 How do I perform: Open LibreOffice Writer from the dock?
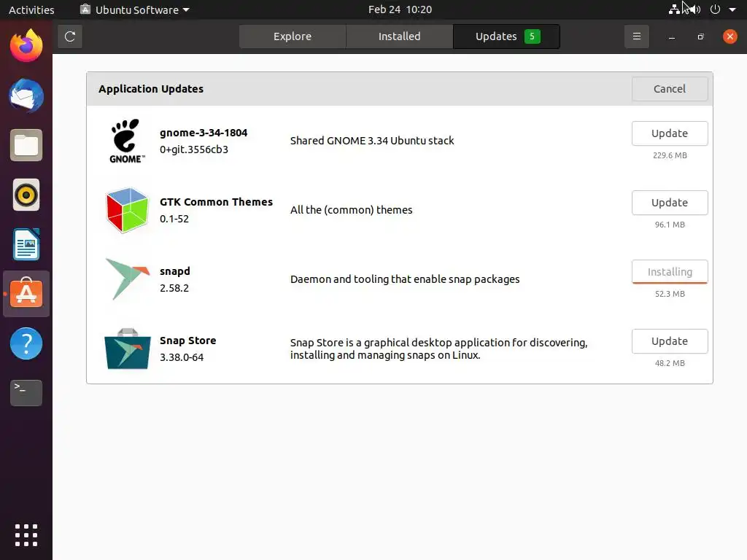(26, 244)
